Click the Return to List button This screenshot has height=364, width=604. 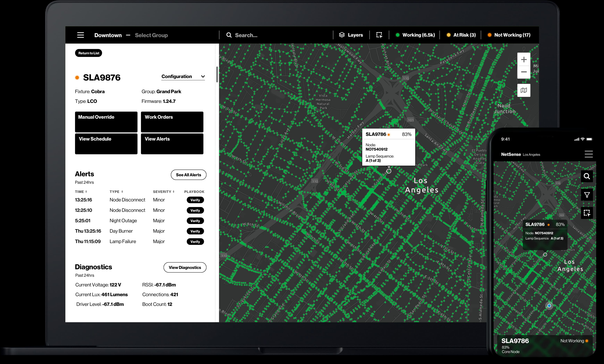[x=88, y=53]
